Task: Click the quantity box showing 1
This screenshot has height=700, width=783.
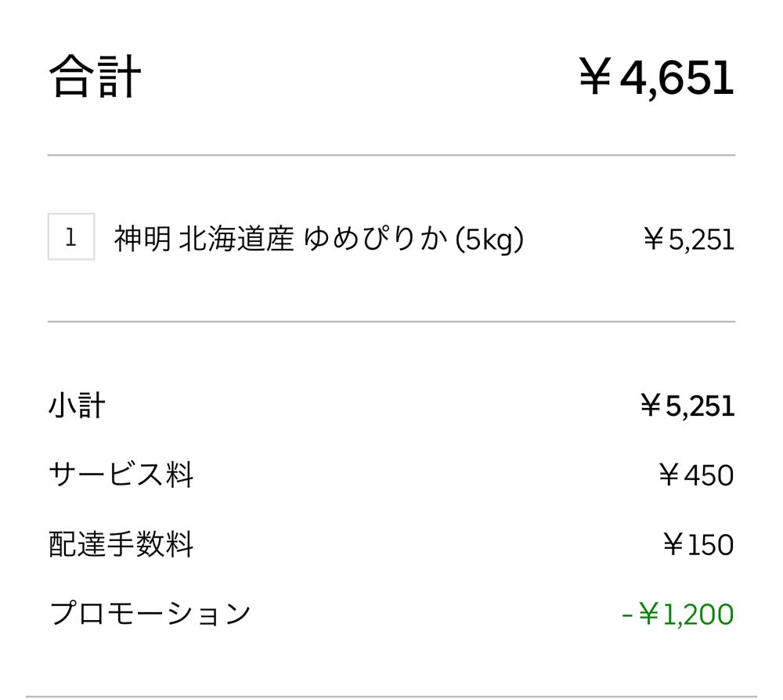Action: (71, 236)
